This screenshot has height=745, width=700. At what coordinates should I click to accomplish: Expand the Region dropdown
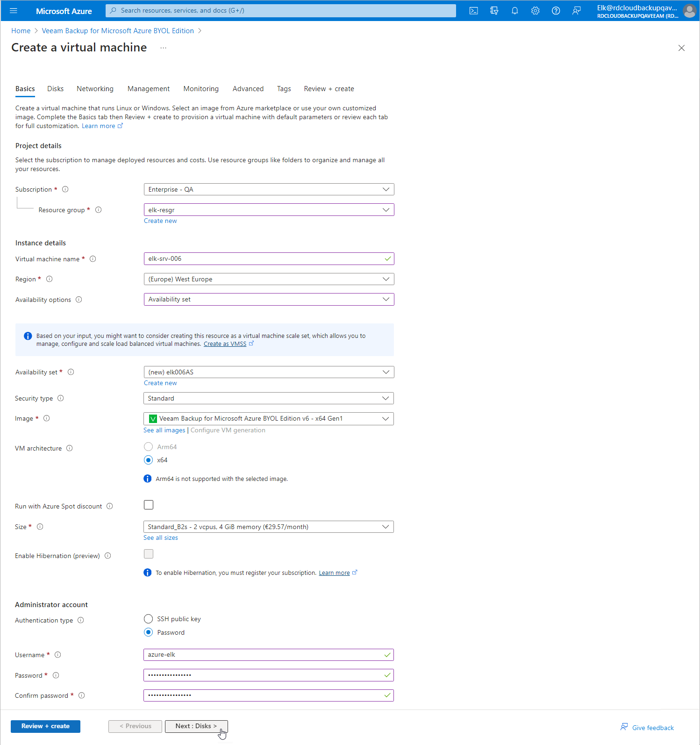[x=269, y=279]
